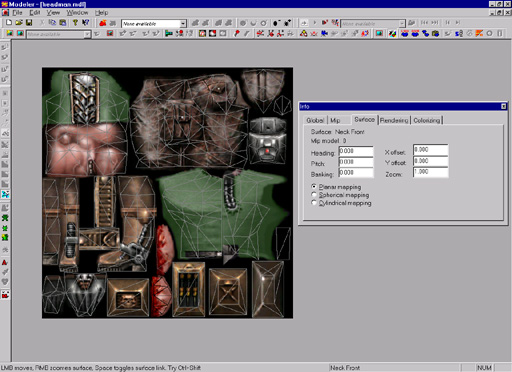Jump to the last animation frame

(435, 23)
